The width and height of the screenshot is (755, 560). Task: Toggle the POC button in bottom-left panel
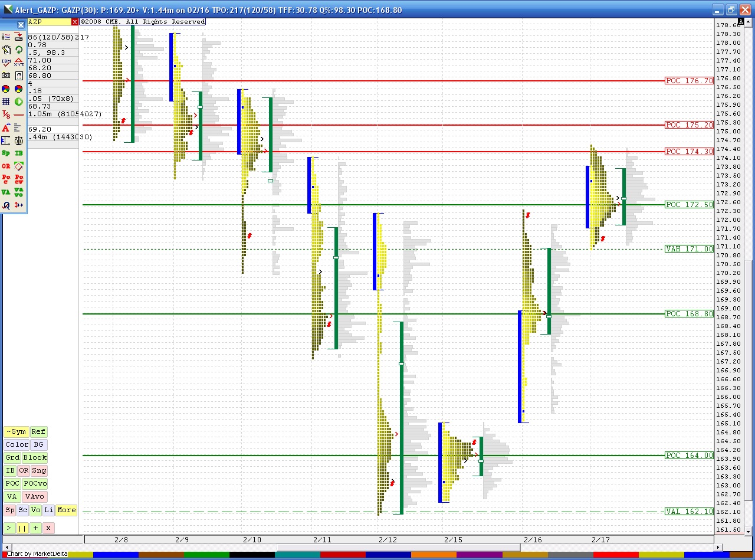12,483
